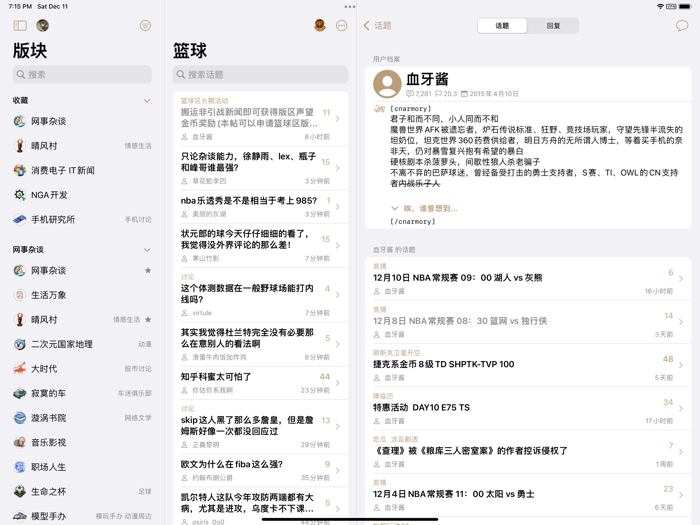700x525 pixels.
Task: Open 网事杂谈 in 收藏 favorites
Action: click(82, 121)
